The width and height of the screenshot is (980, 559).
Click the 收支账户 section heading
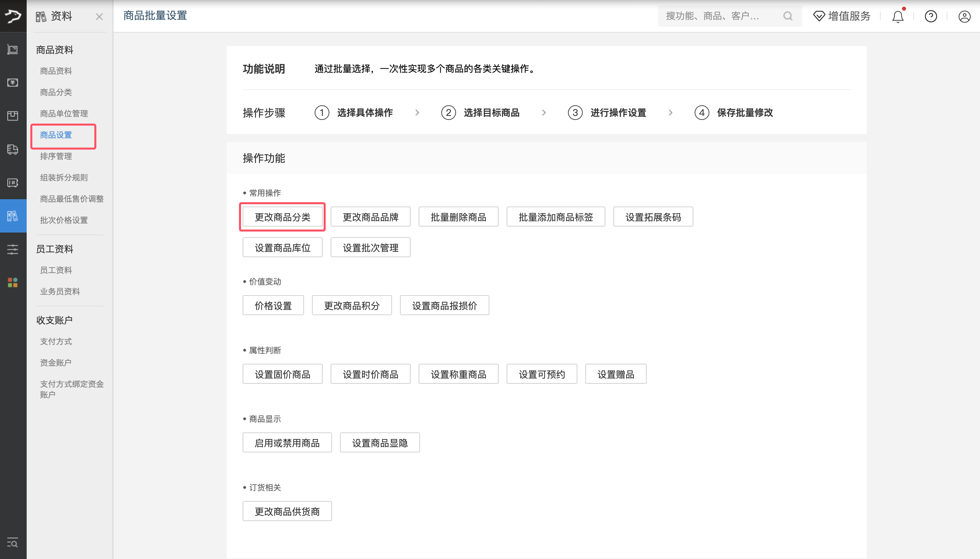(55, 320)
